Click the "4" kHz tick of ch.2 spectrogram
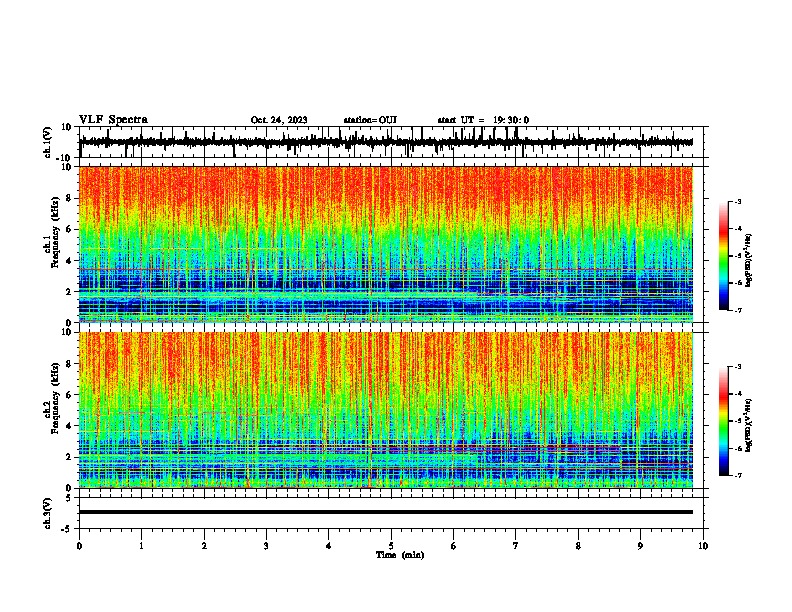The width and height of the screenshot is (792, 612). tap(69, 426)
